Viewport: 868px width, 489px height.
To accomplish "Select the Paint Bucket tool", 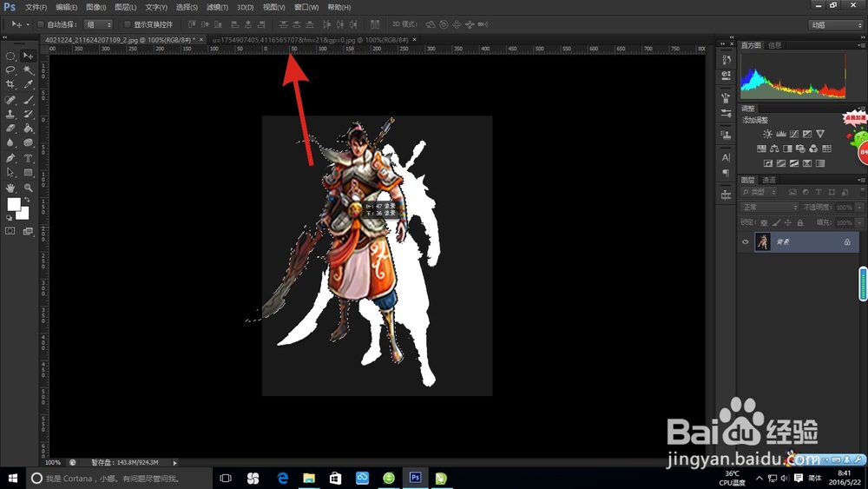I will [x=28, y=128].
